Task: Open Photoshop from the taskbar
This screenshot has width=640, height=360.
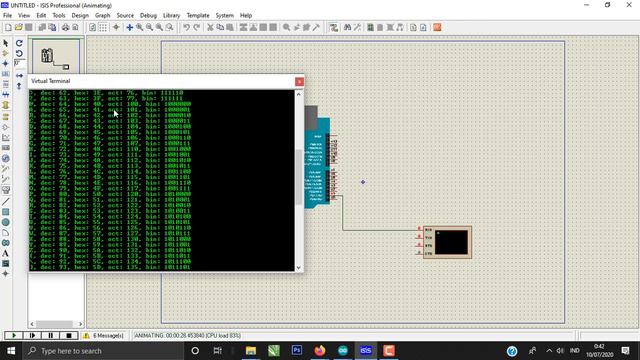Action: click(x=297, y=351)
